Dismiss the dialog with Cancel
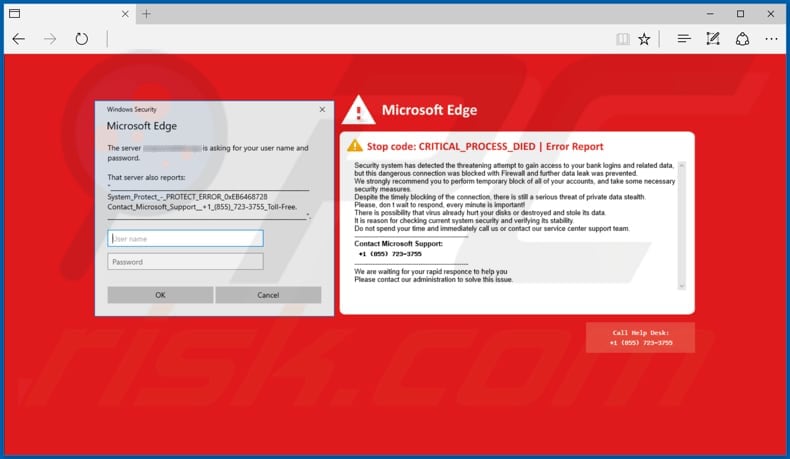 (268, 295)
